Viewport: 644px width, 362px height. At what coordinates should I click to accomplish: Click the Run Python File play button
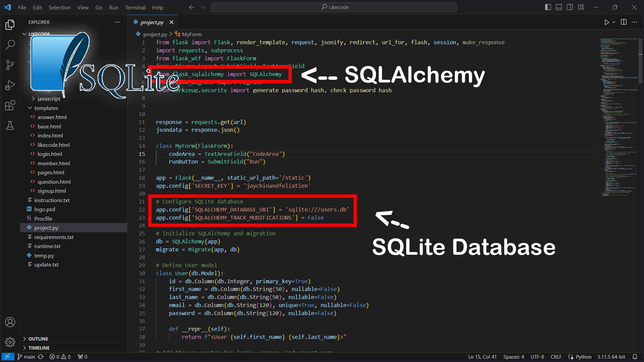pyautogui.click(x=606, y=22)
